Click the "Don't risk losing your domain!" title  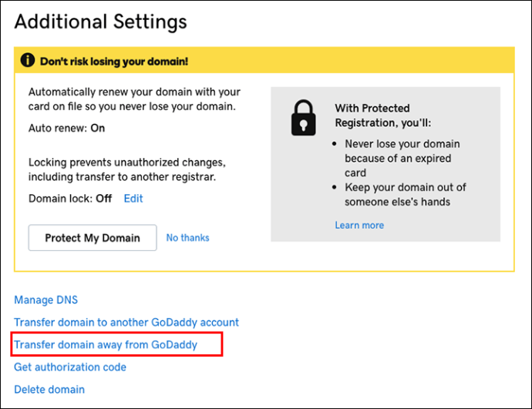pos(114,62)
